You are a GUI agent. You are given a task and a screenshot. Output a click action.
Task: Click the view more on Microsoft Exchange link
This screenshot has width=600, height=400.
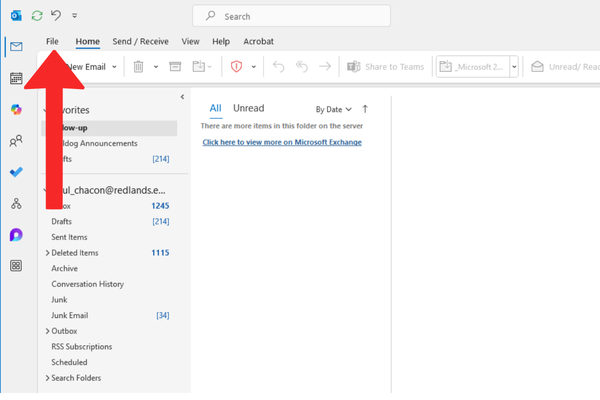pos(282,142)
